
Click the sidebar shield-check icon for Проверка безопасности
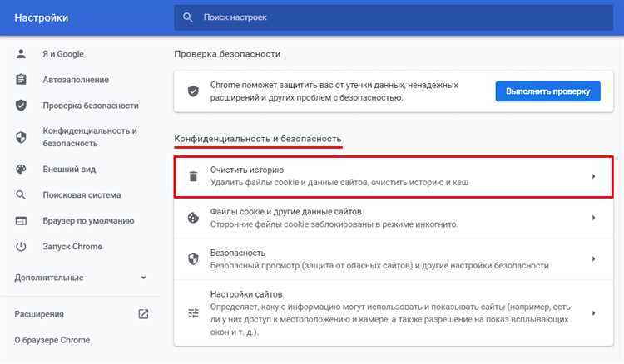tap(21, 106)
